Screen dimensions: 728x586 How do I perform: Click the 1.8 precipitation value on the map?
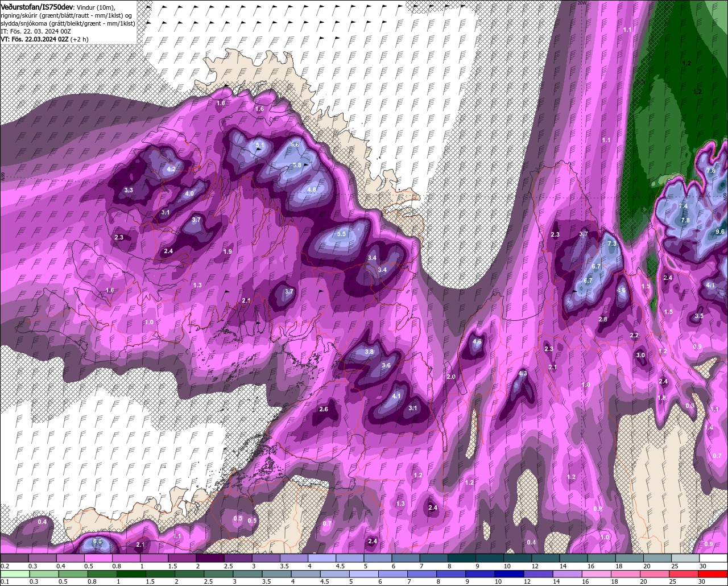(661, 398)
